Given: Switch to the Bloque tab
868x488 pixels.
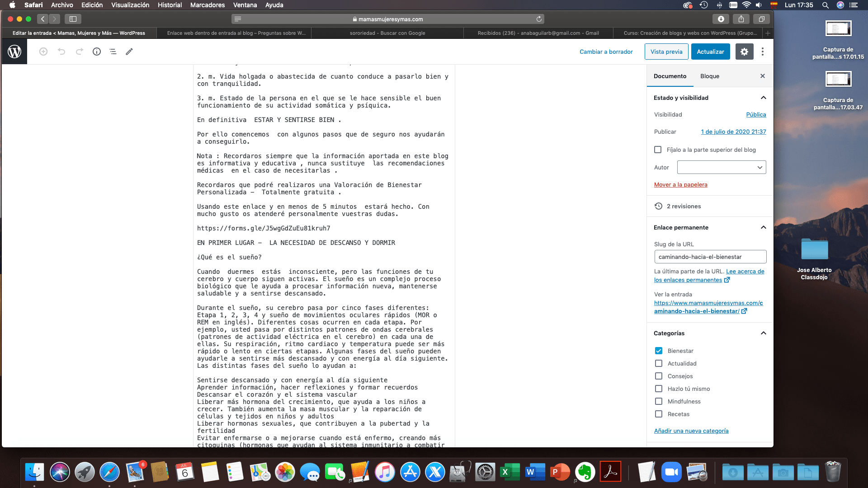Looking at the screenshot, I should [710, 76].
